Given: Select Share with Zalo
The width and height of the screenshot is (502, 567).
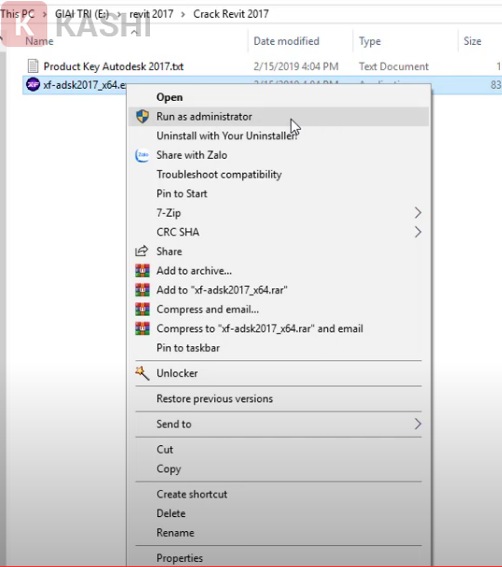Looking at the screenshot, I should click(192, 155).
